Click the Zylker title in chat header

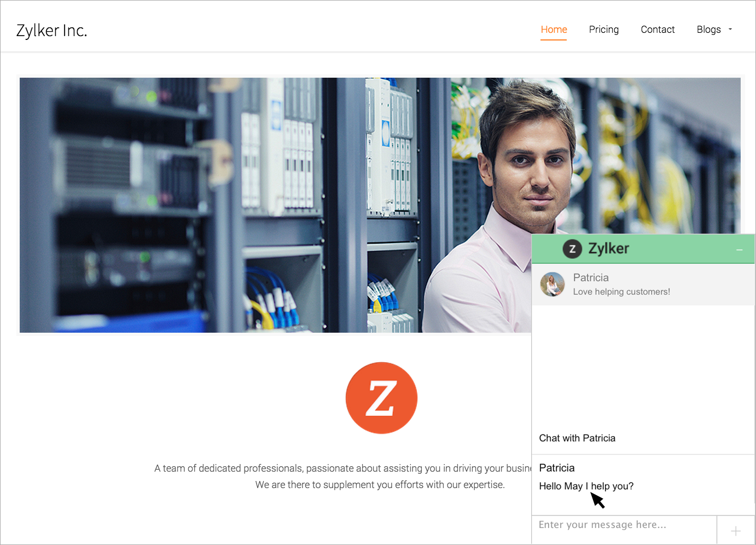point(608,249)
